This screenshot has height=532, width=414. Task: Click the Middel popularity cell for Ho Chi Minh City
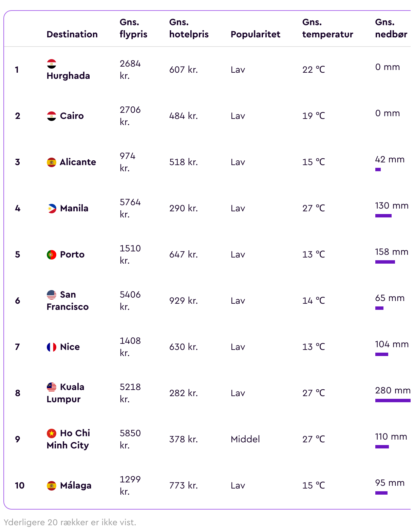(x=245, y=439)
